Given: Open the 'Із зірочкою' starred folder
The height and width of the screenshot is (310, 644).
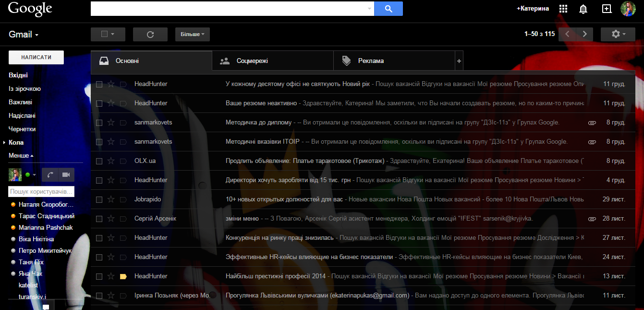Looking at the screenshot, I should pos(24,88).
